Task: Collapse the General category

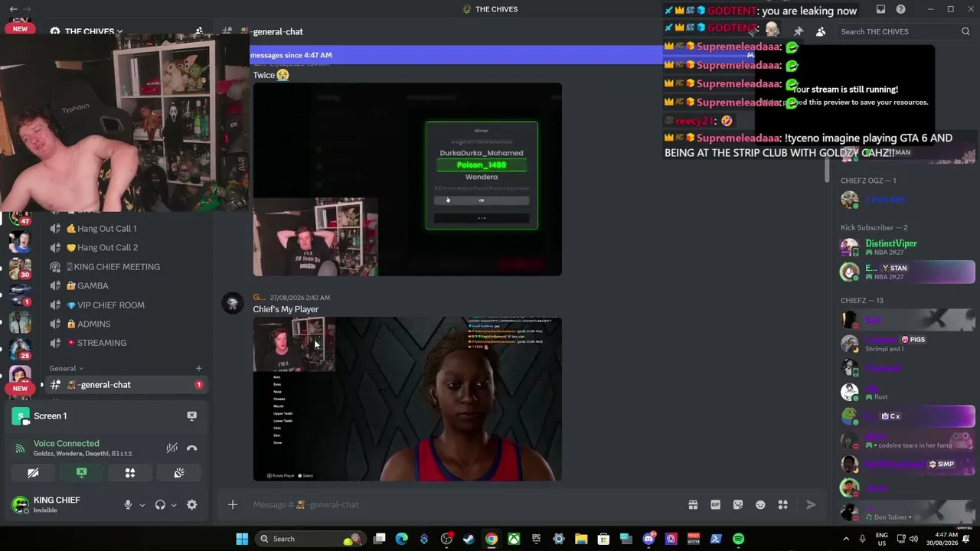Action: (66, 368)
